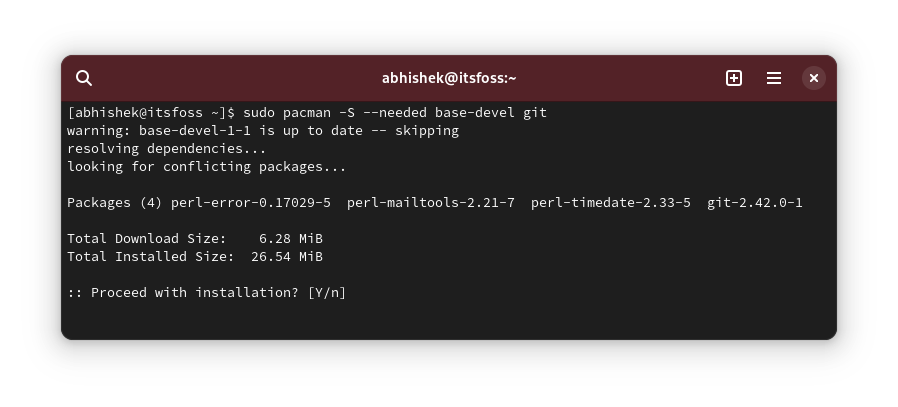Open a new tab with plus icon
Viewport: 898px width, 407px height.
(734, 78)
